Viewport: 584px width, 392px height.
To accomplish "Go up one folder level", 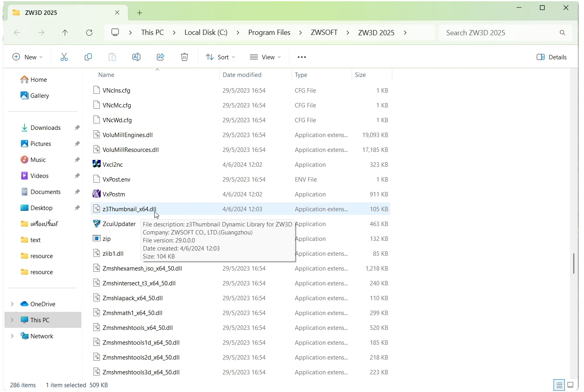I will pyautogui.click(x=65, y=33).
